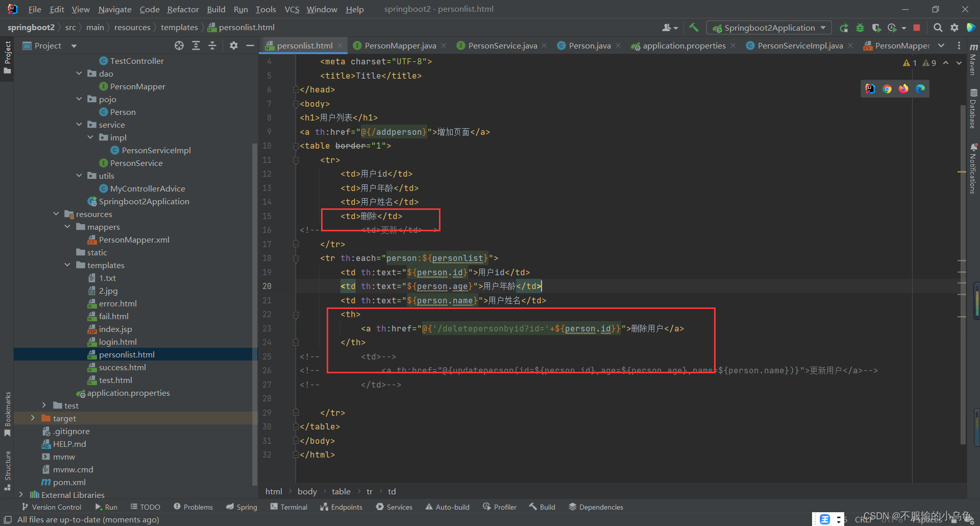Open page preview in Chrome

(x=887, y=89)
